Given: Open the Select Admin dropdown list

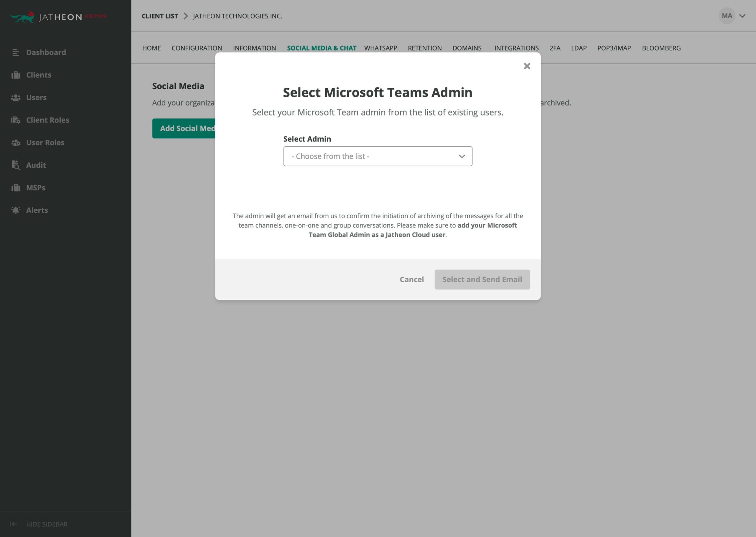Looking at the screenshot, I should (x=378, y=156).
